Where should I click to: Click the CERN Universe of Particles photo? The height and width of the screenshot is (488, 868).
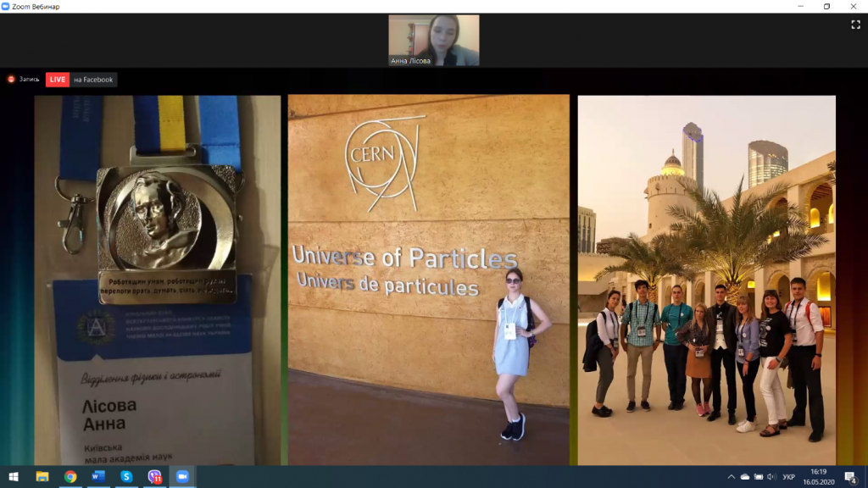point(428,280)
